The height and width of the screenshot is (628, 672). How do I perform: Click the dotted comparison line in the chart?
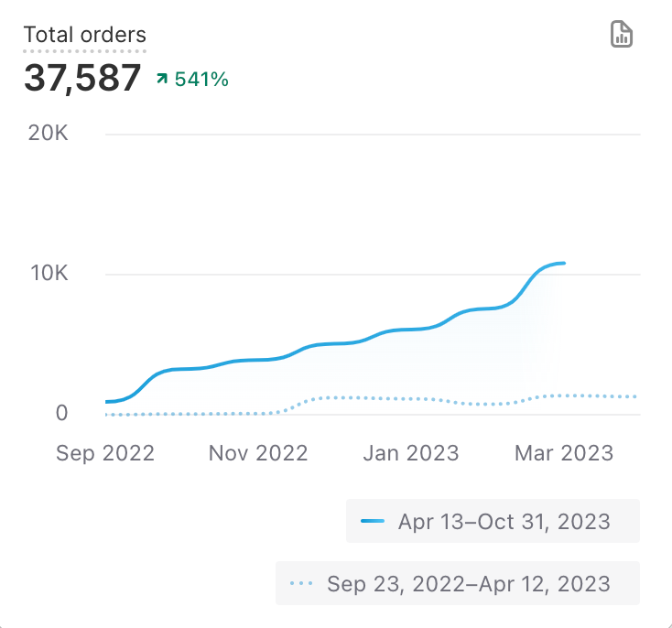point(366,397)
